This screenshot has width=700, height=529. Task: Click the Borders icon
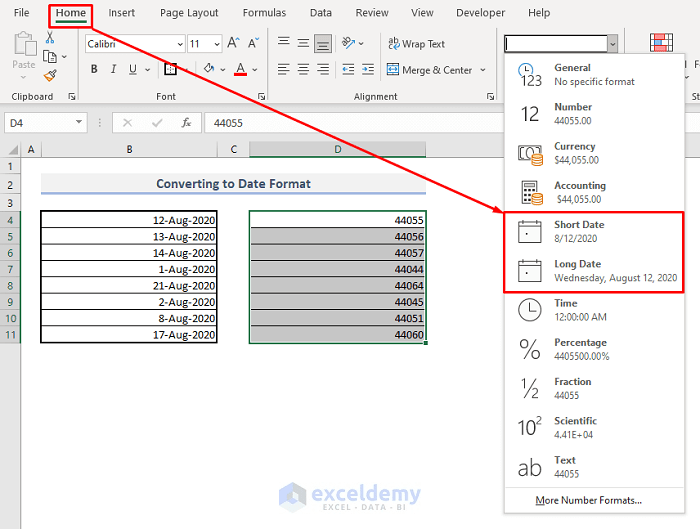click(x=170, y=69)
